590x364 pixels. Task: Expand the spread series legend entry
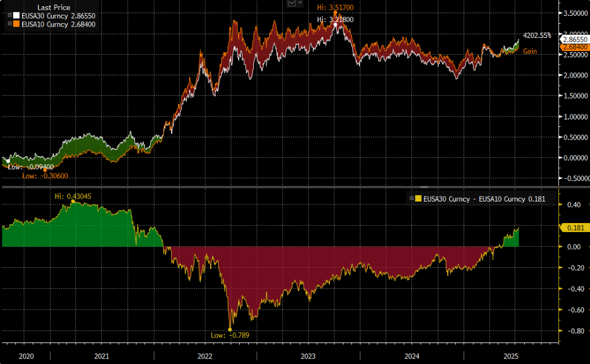pyautogui.click(x=412, y=199)
